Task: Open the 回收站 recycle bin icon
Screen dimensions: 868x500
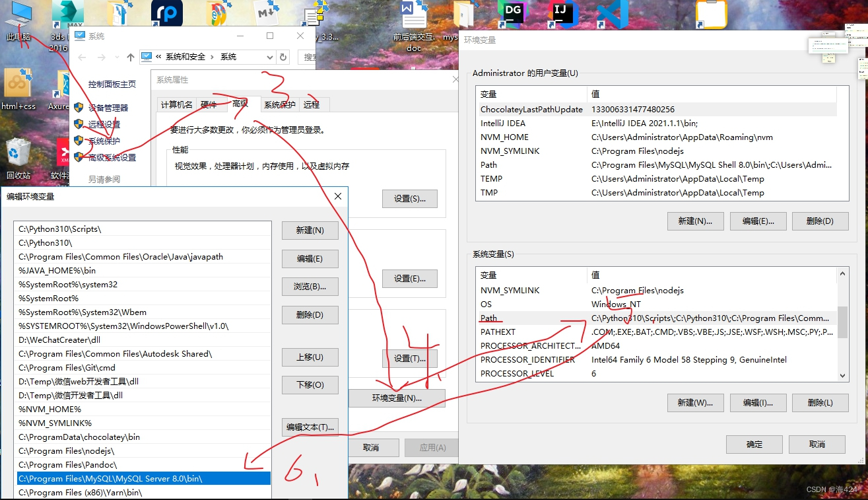Action: click(18, 159)
